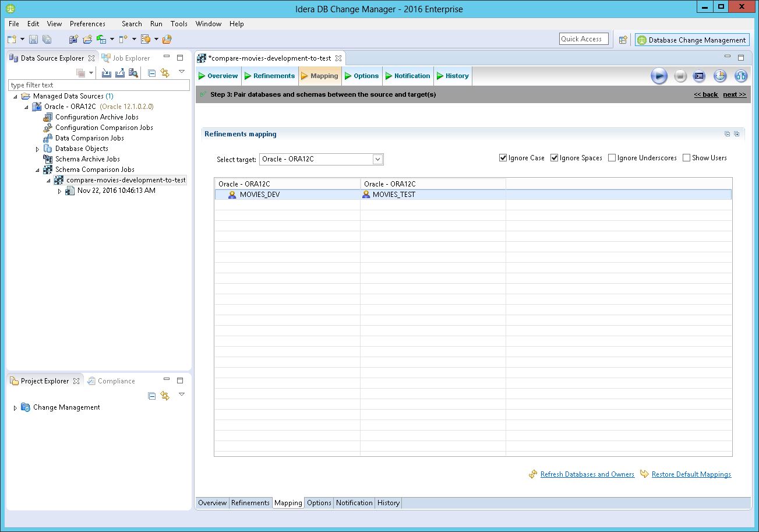Open dropdown next to the new column icon
This screenshot has height=532, width=759.
(133, 39)
